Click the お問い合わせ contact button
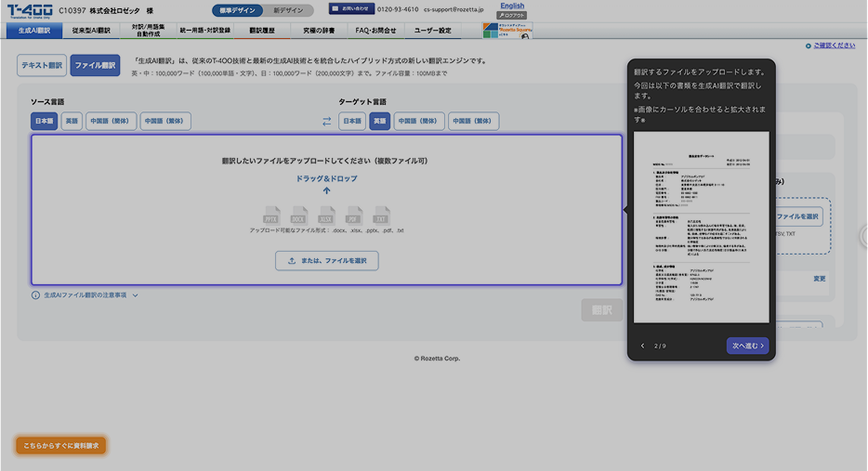The width and height of the screenshot is (868, 471). pyautogui.click(x=351, y=9)
